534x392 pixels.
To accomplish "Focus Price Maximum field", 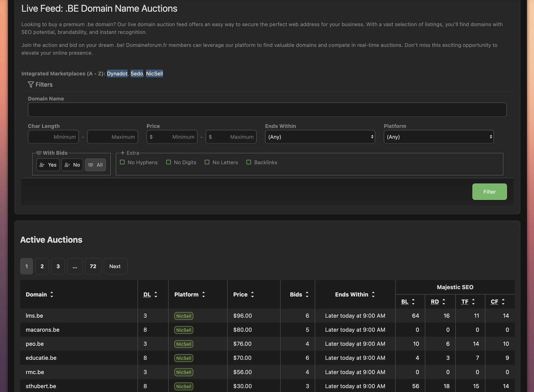I will pos(231,137).
